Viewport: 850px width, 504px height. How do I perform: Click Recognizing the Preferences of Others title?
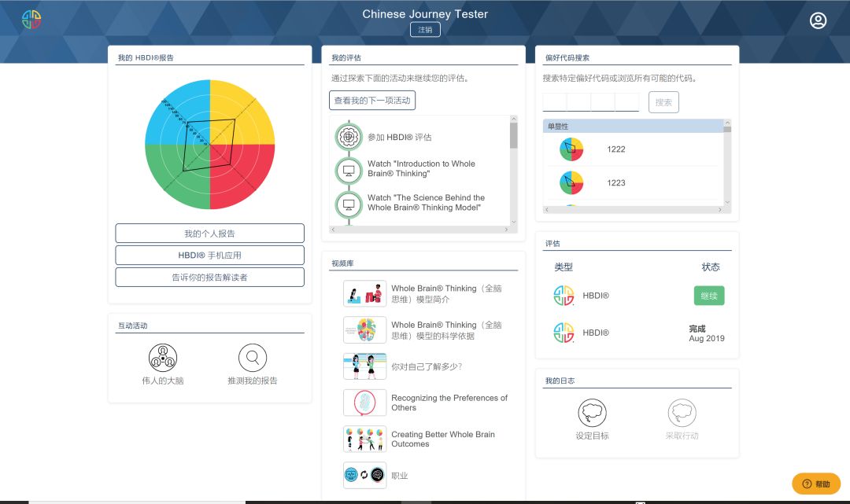[x=449, y=403]
